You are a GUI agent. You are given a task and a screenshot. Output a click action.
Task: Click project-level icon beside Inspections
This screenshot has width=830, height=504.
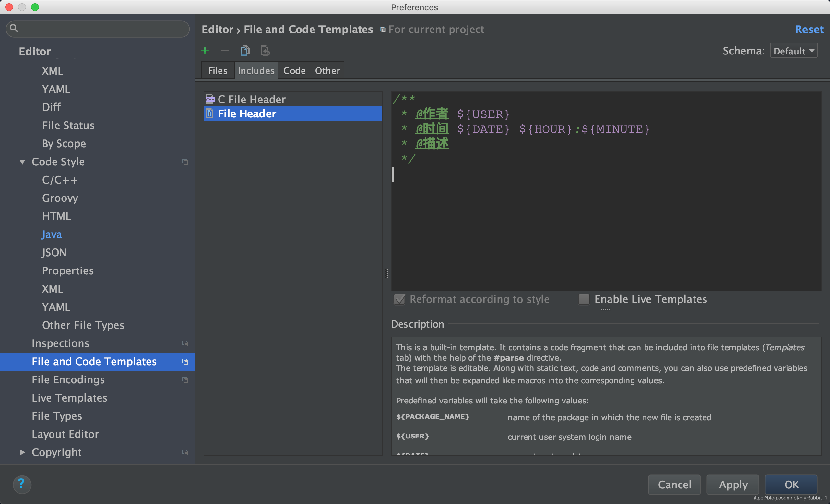(185, 343)
